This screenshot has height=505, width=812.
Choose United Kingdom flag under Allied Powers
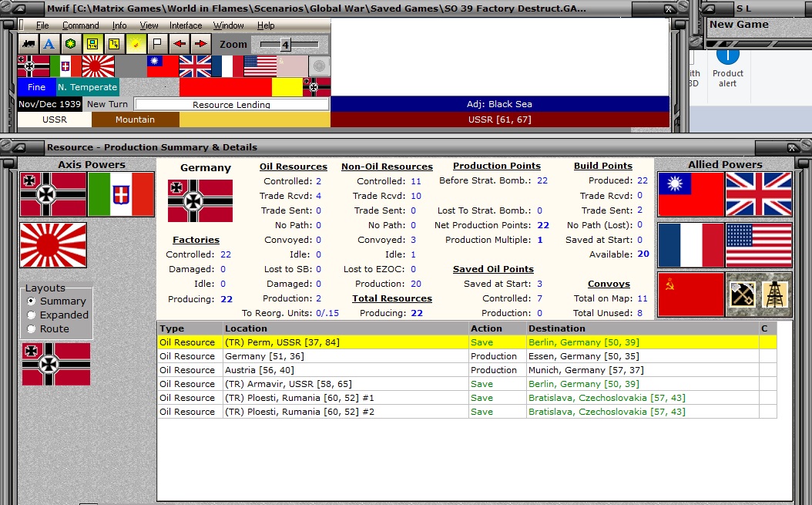759,194
